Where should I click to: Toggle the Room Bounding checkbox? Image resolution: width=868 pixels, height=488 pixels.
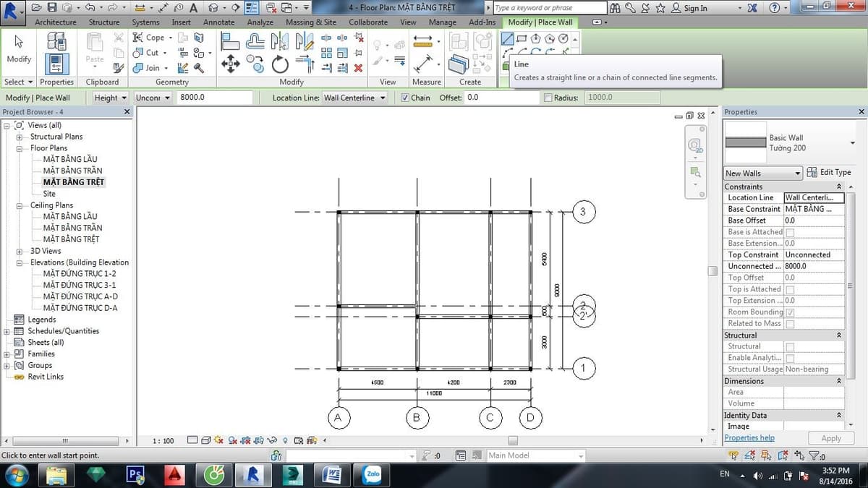tap(790, 312)
